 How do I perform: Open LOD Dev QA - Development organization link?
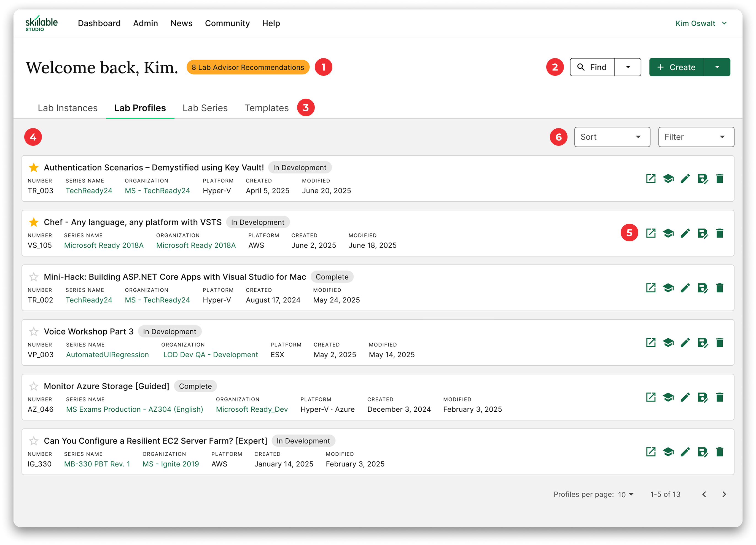[x=210, y=355]
